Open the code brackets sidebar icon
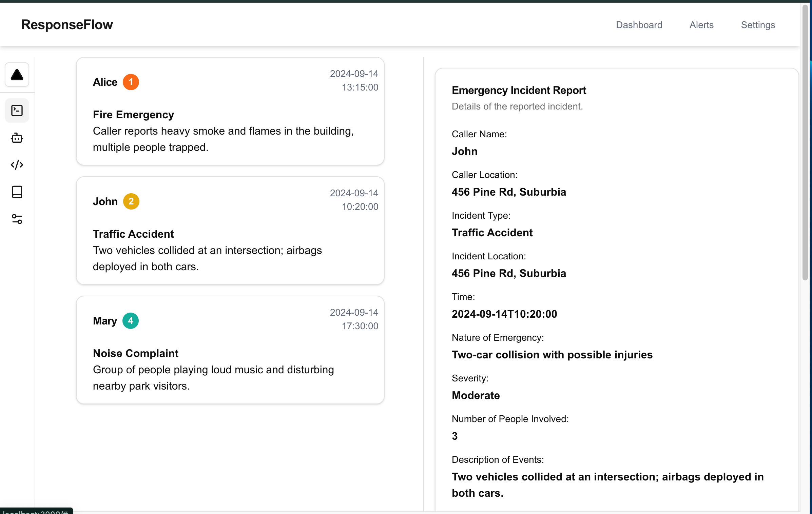This screenshot has width=812, height=514. [x=17, y=165]
